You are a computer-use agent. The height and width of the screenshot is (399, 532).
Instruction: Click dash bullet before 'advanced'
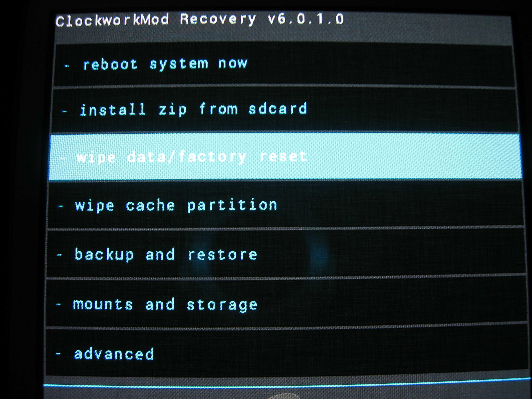(x=58, y=354)
